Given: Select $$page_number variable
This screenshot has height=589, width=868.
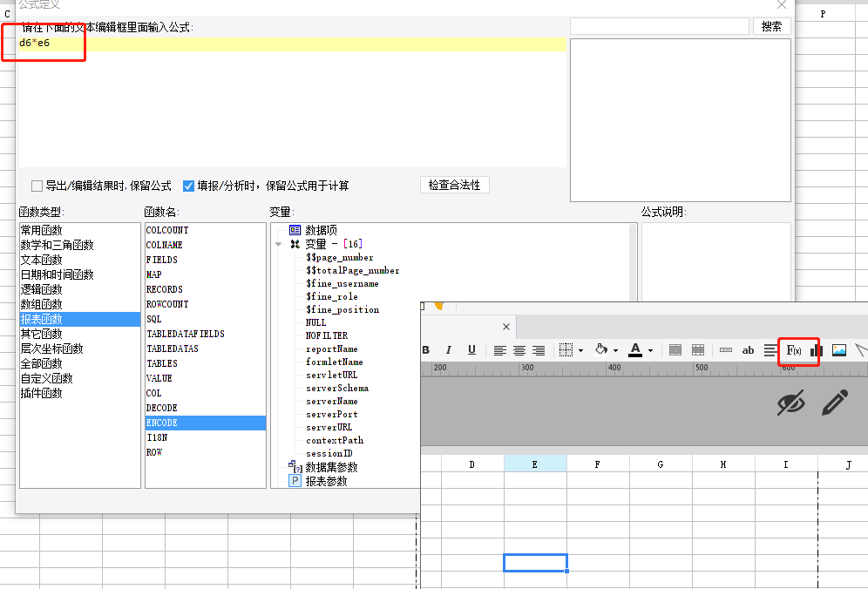Looking at the screenshot, I should coord(339,257).
